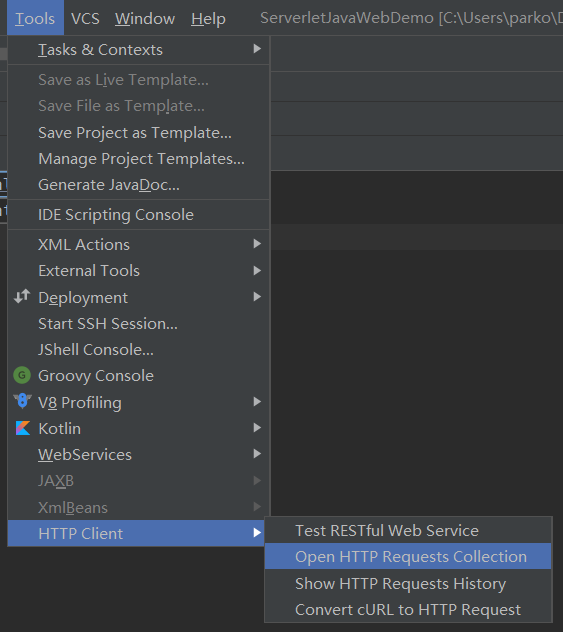The width and height of the screenshot is (563, 632).
Task: Open the Help menu
Action: coord(208,19)
